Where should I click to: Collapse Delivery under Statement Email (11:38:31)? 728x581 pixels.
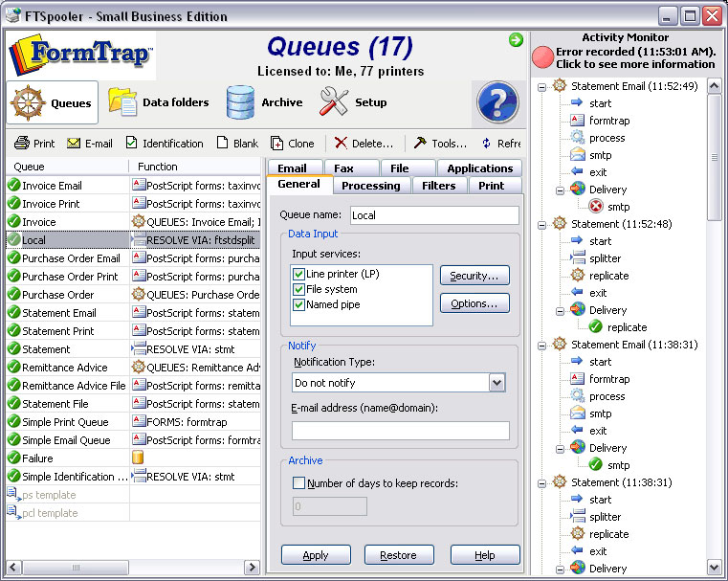tap(560, 449)
